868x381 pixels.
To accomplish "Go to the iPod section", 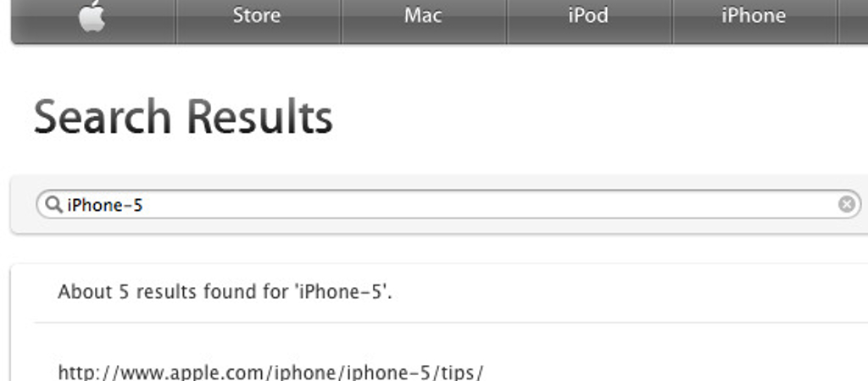I will click(588, 15).
